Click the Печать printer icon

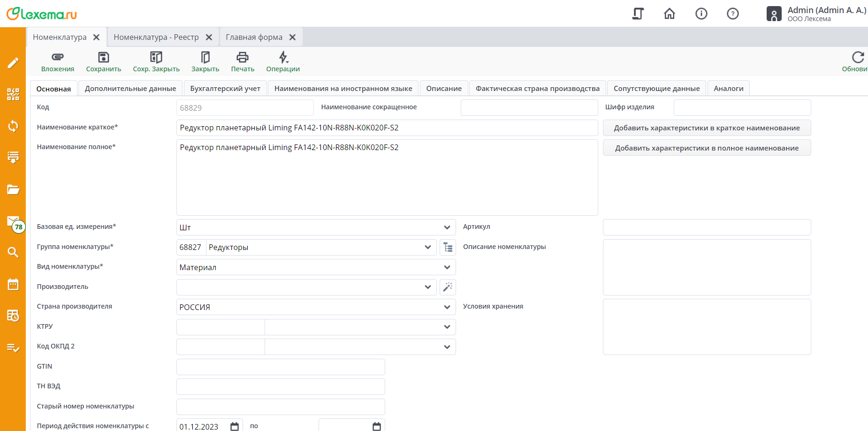[x=242, y=58]
